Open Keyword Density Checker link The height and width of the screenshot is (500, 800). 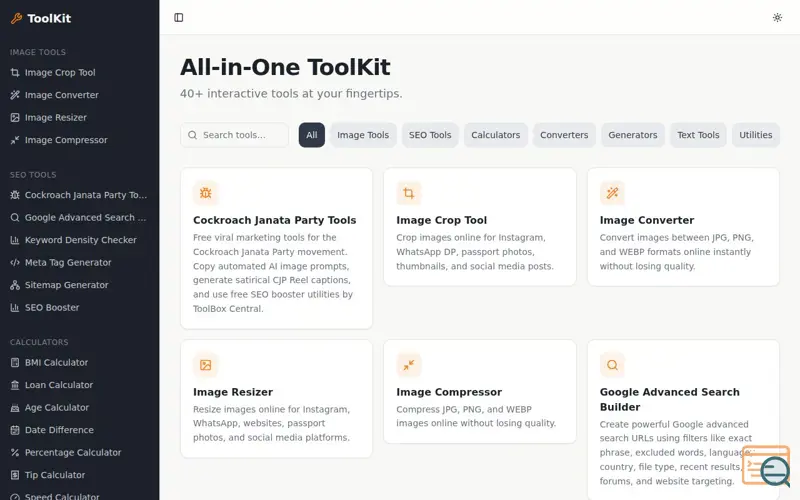tap(79, 240)
